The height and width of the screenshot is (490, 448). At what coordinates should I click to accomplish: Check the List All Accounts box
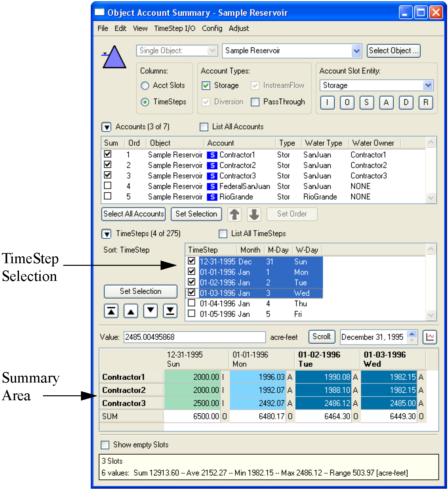click(x=204, y=127)
